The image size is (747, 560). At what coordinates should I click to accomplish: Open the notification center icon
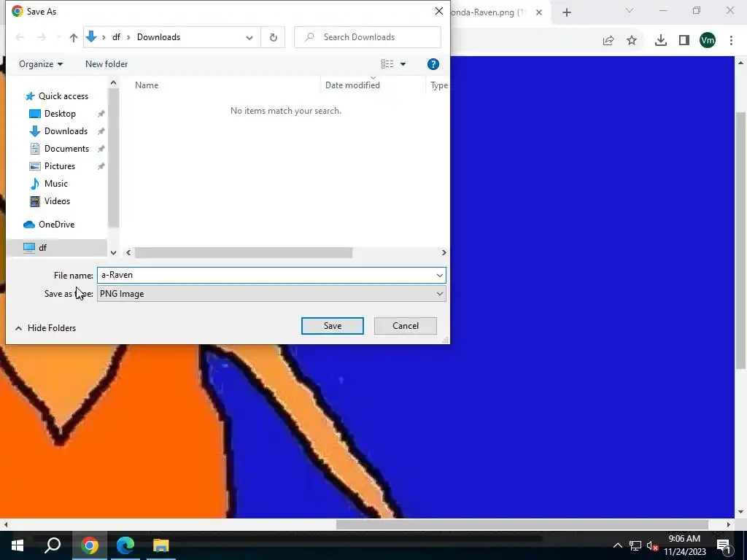tap(724, 545)
